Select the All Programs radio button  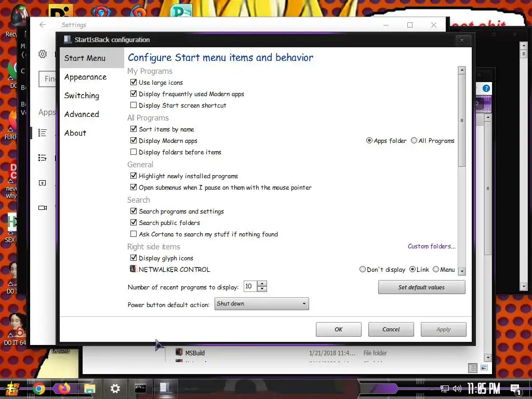click(x=414, y=140)
